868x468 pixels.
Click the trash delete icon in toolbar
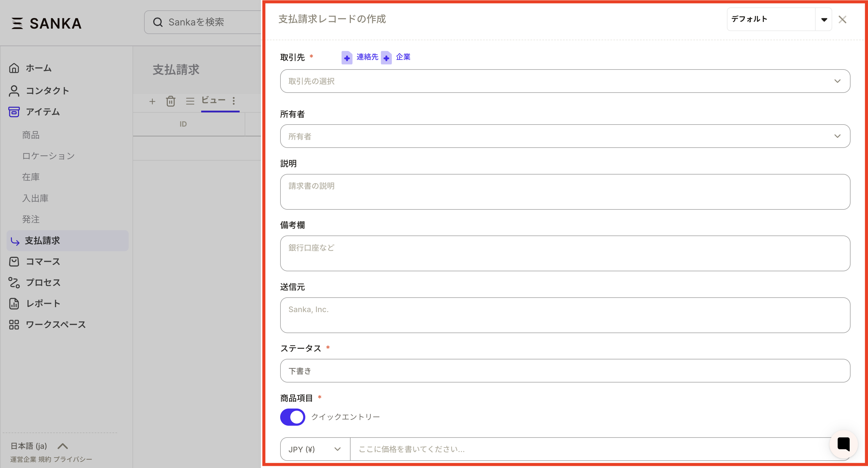coord(170,101)
